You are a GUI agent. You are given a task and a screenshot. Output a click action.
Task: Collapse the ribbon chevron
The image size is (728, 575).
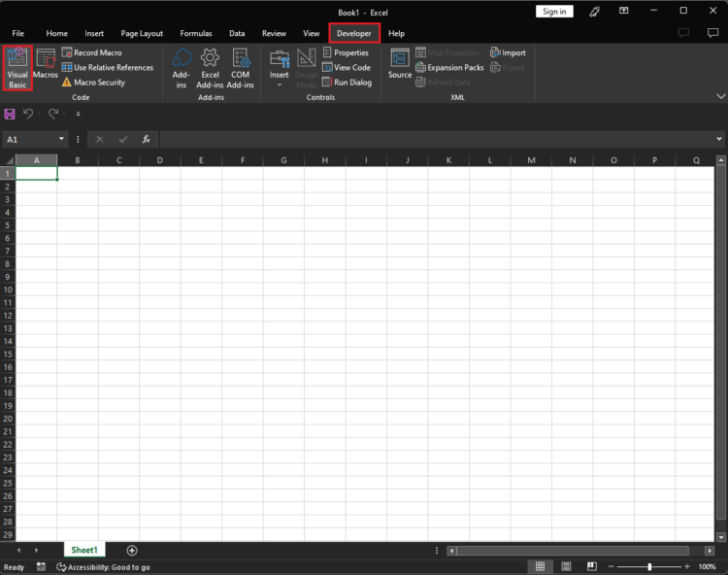pos(720,96)
